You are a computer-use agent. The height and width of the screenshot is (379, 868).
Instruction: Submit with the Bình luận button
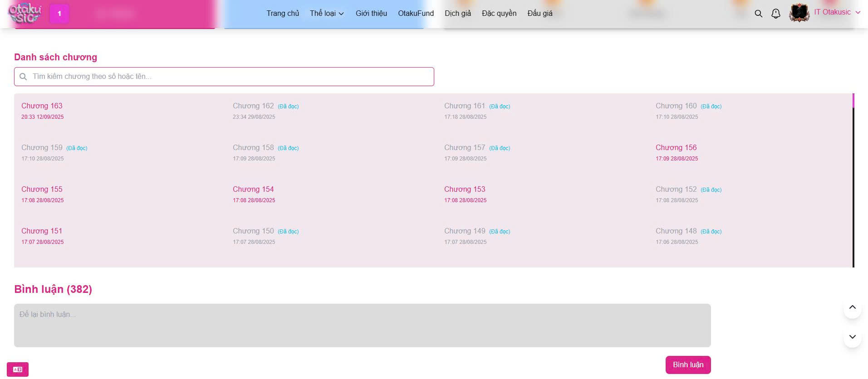pyautogui.click(x=687, y=364)
